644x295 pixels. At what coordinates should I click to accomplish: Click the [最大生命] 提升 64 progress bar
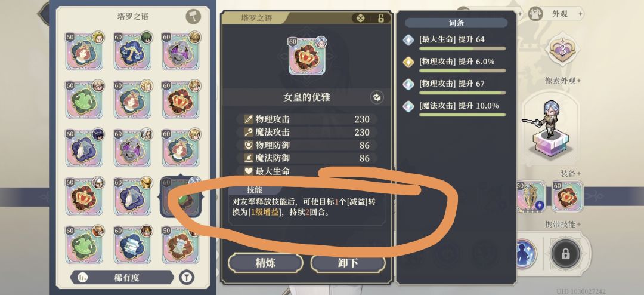[x=462, y=48]
